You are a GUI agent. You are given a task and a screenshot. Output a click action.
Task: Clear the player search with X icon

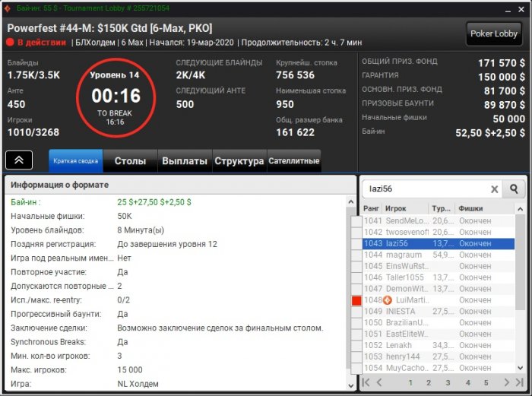click(x=495, y=189)
